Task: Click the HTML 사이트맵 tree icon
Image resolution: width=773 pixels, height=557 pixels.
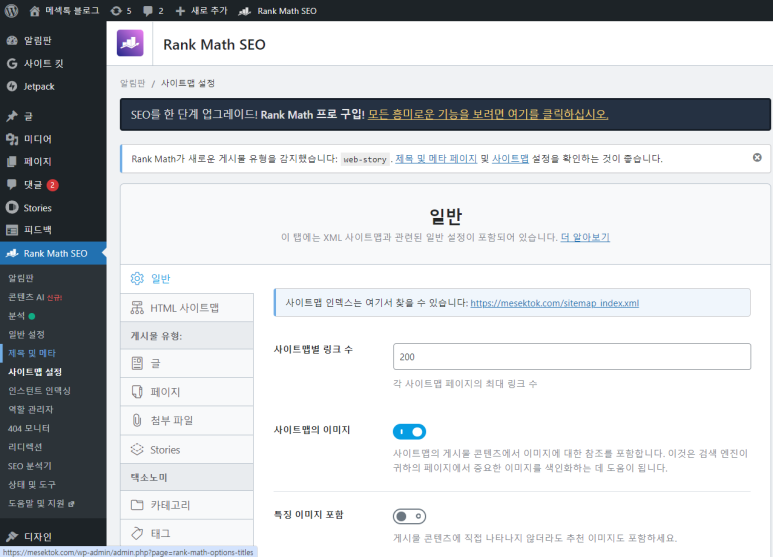Action: tap(137, 308)
